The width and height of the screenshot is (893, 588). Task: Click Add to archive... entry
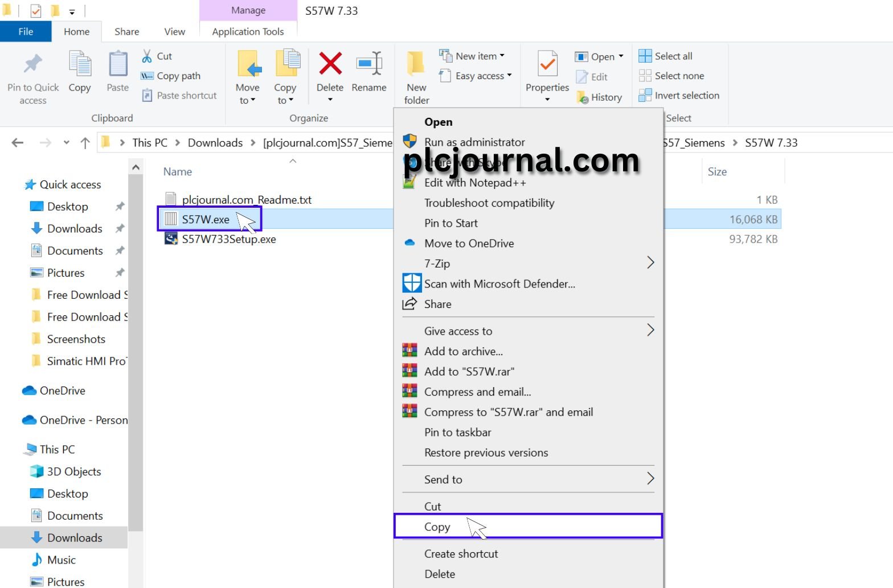[x=528, y=351]
